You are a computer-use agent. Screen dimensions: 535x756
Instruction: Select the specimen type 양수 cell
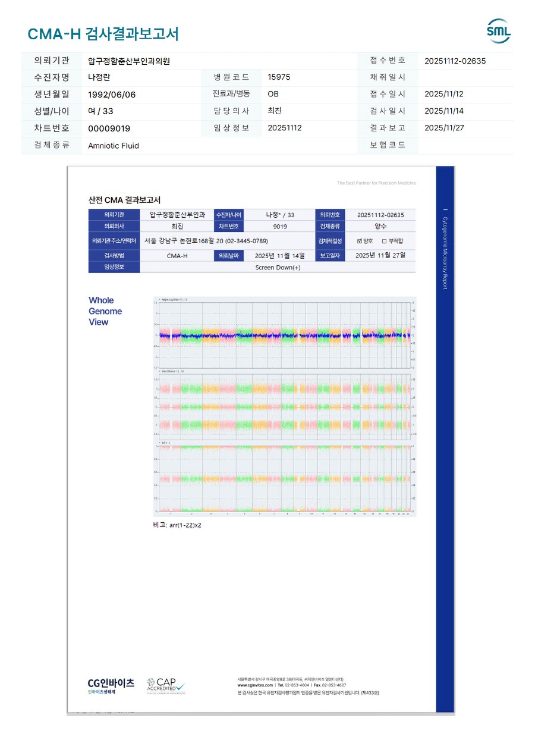point(380,227)
